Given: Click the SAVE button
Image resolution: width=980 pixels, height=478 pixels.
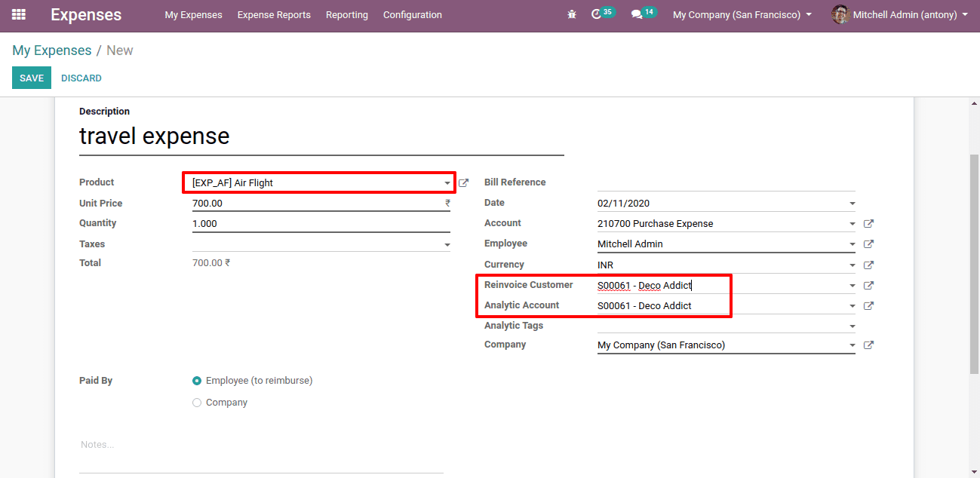Looking at the screenshot, I should (x=32, y=78).
